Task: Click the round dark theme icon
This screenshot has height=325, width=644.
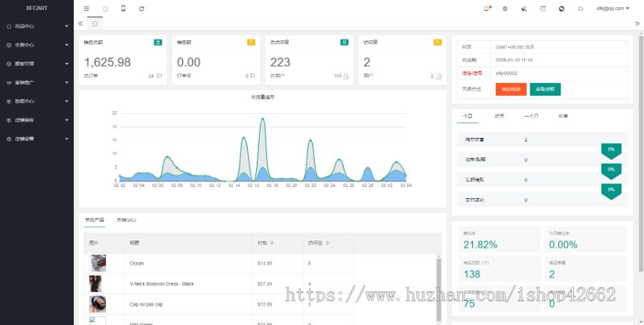Action: tap(562, 8)
